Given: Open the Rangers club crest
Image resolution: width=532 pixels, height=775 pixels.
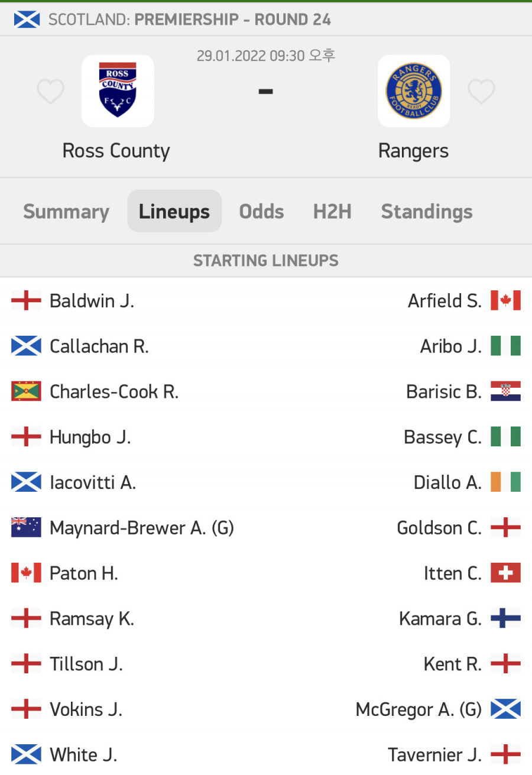Looking at the screenshot, I should click(x=414, y=91).
